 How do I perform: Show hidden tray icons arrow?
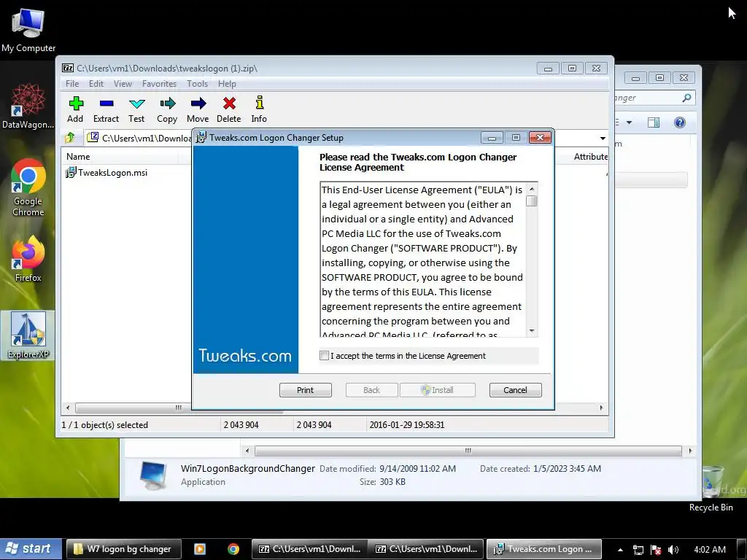620,550
